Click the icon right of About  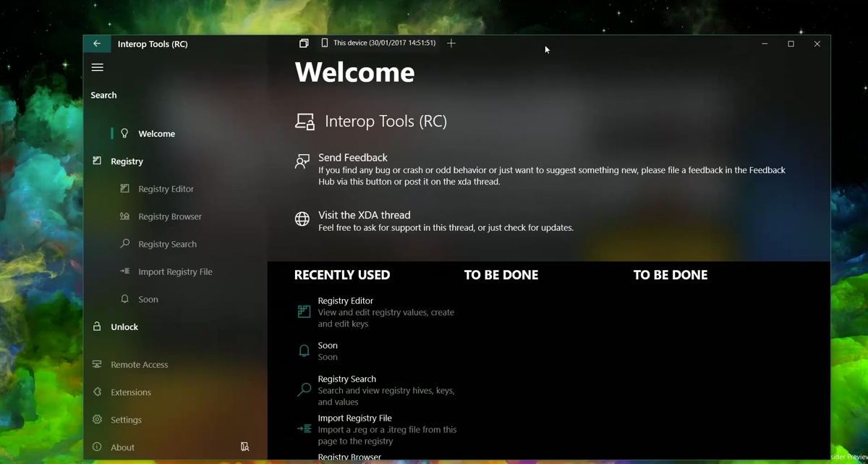point(244,447)
